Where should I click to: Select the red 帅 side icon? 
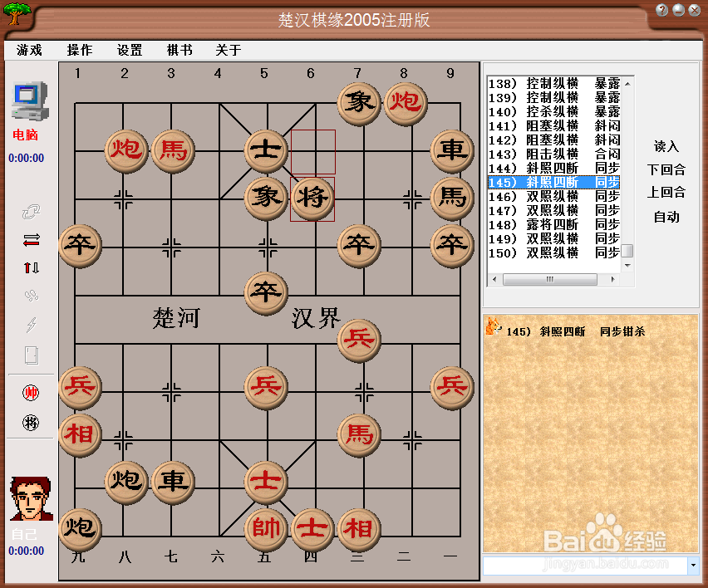coord(31,393)
